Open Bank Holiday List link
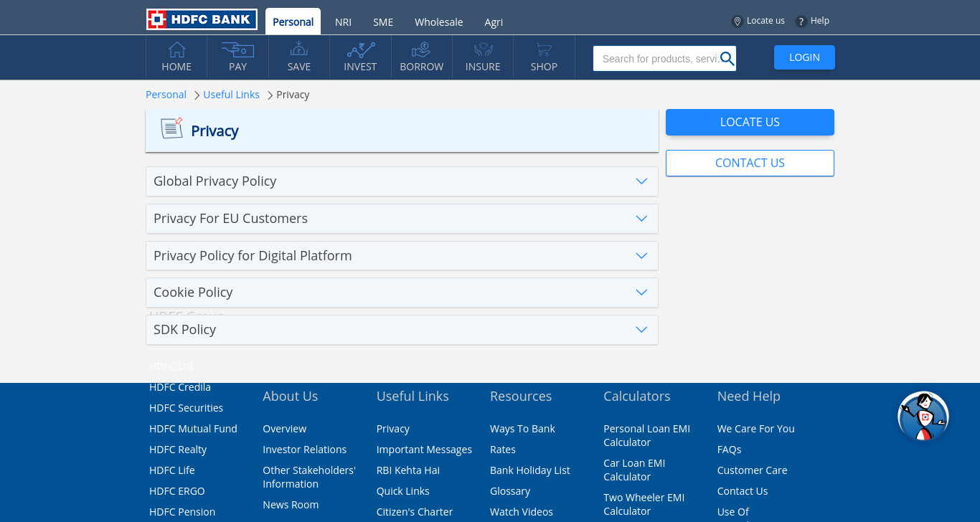 530,470
